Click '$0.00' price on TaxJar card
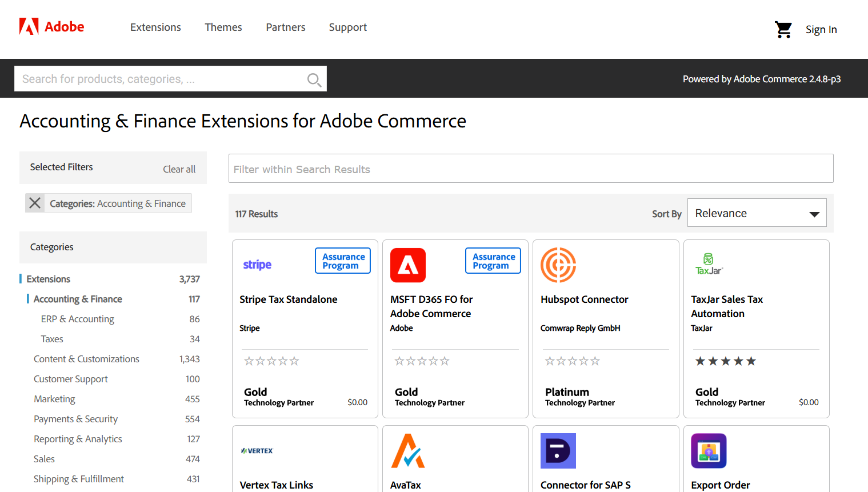The height and width of the screenshot is (492, 868). (809, 402)
